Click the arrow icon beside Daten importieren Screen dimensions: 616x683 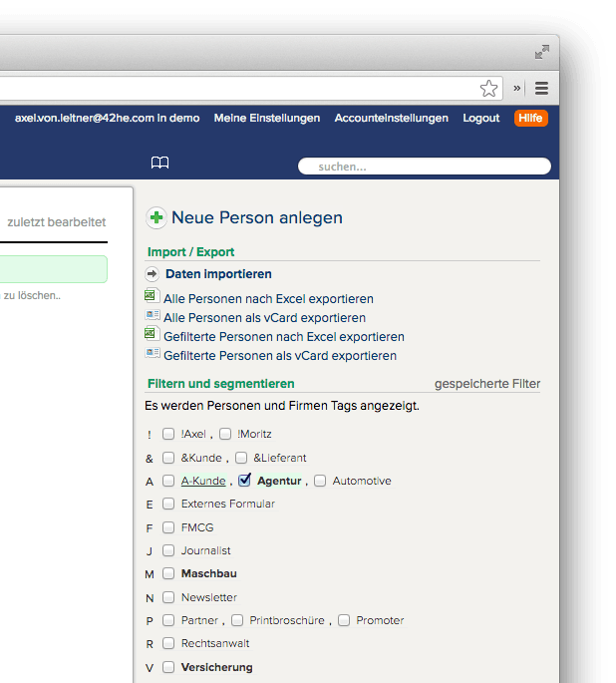pyautogui.click(x=153, y=273)
